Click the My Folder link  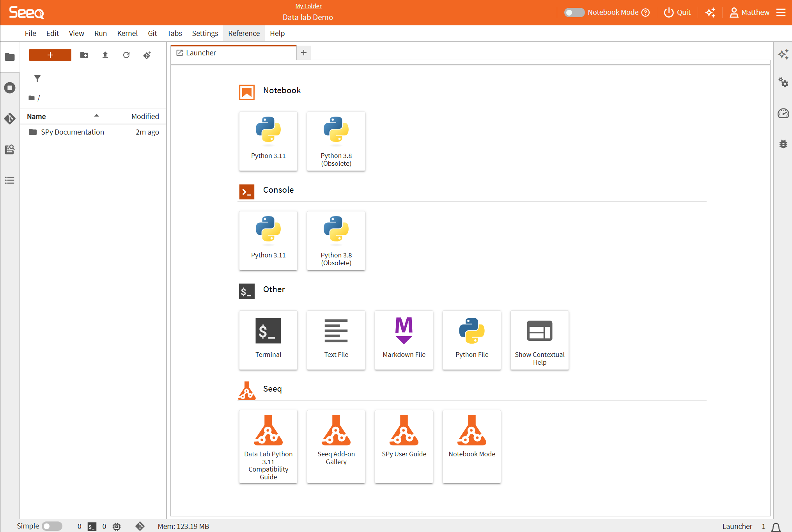(308, 6)
